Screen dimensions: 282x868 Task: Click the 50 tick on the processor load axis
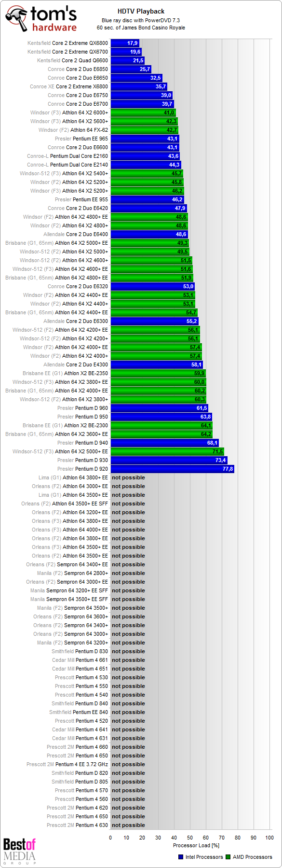[x=190, y=838]
